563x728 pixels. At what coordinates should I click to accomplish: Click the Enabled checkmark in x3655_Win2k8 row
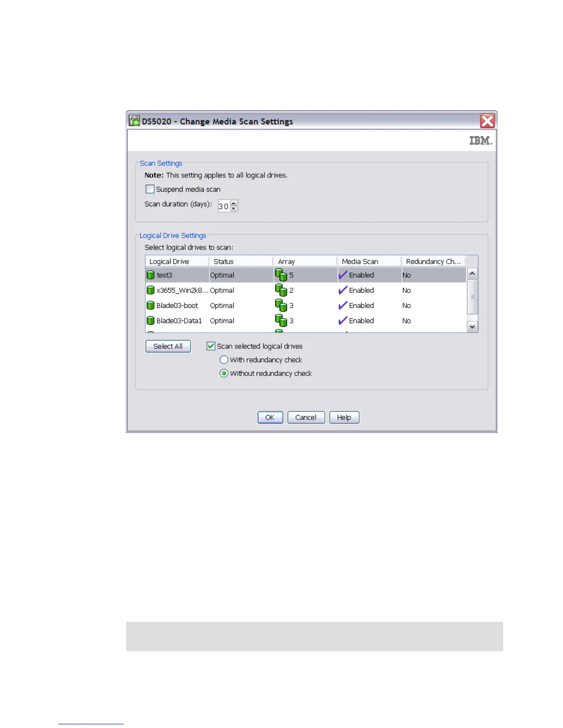point(343,290)
